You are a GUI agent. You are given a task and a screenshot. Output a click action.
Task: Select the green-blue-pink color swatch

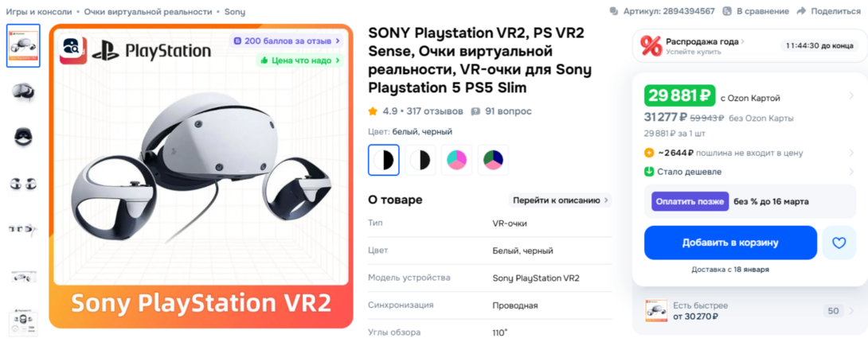tap(493, 160)
